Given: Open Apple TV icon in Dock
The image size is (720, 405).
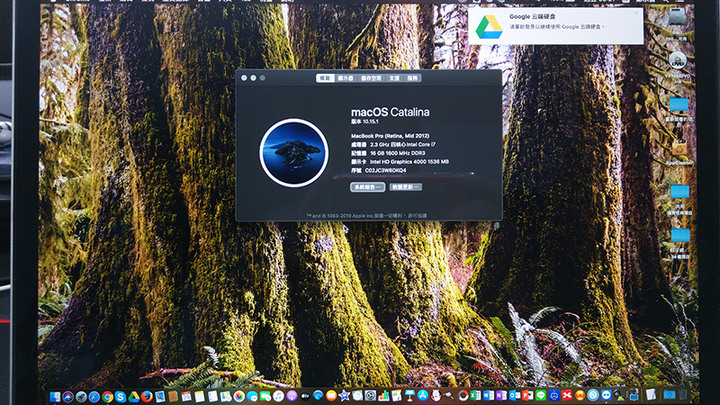Looking at the screenshot, I should pos(305,396).
